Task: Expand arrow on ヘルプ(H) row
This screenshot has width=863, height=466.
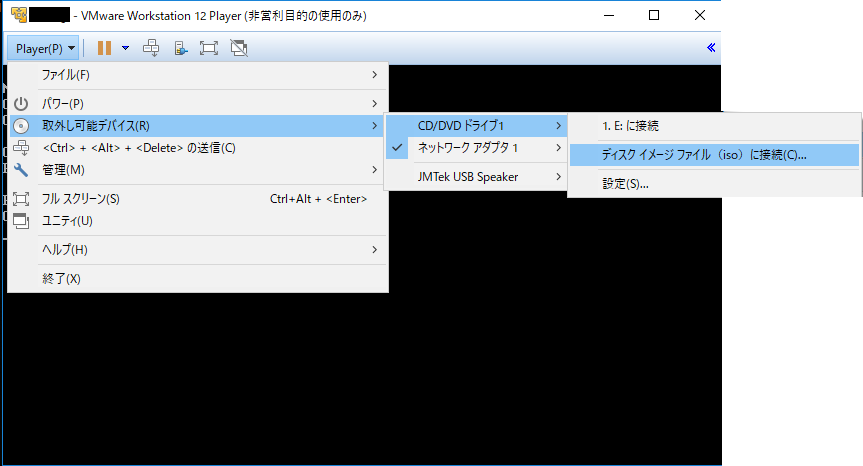Action: (374, 249)
